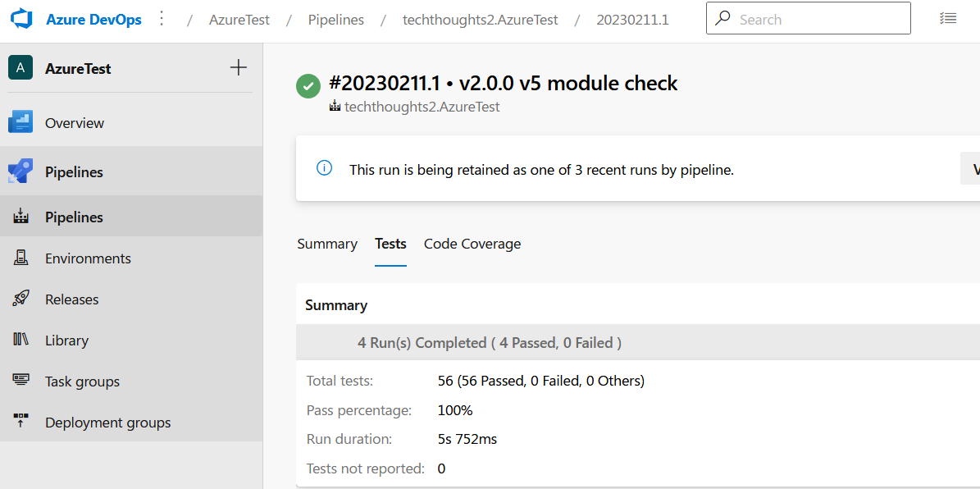Viewport: 980px width, 489px height.
Task: Click the 'Summary' section heading
Action: [336, 305]
